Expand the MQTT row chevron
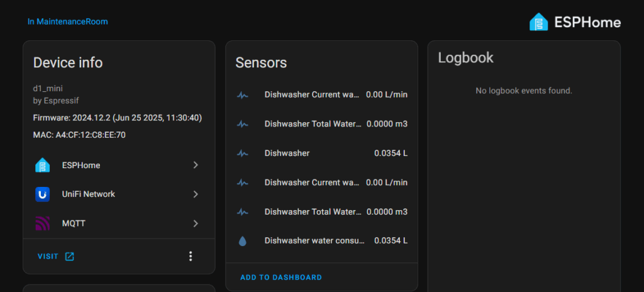Viewport: 644px width, 292px height. point(196,223)
